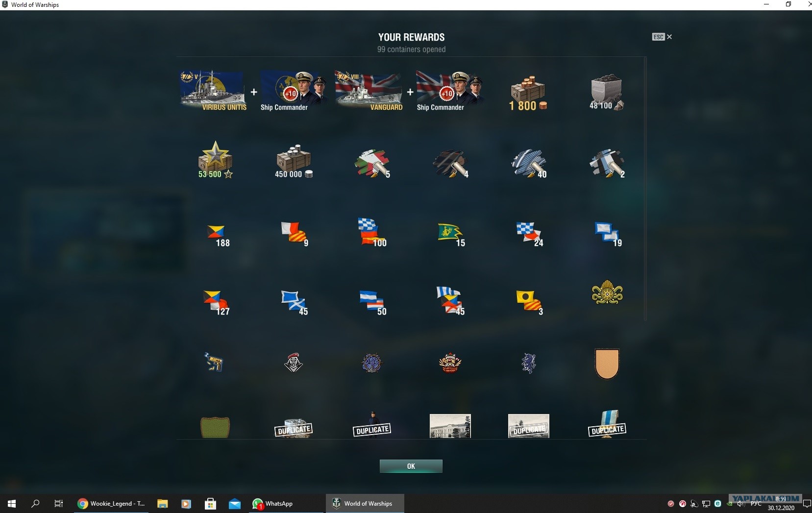Click the green dragon flag with count 15
Image resolution: width=812 pixels, height=513 pixels.
pos(451,234)
